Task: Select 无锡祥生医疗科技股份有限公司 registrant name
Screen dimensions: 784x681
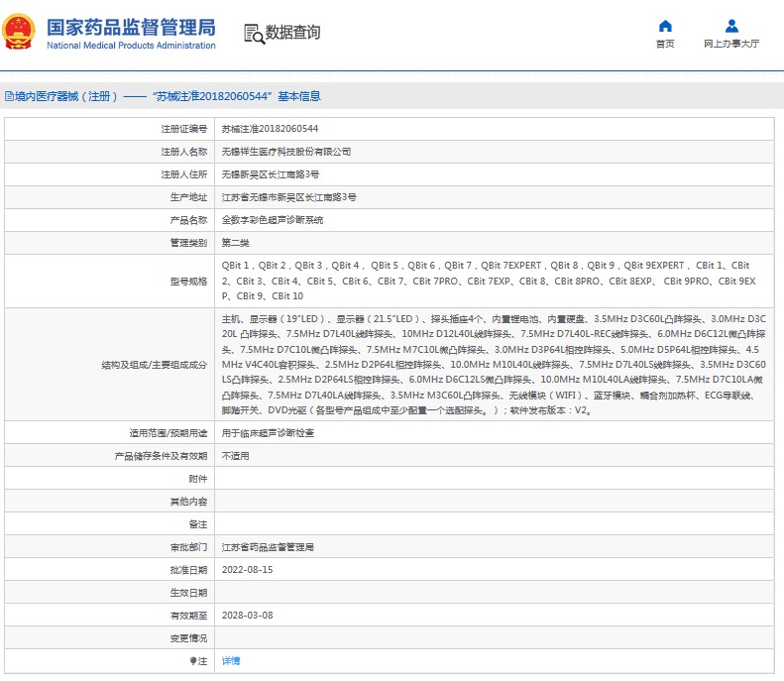Action: tap(286, 152)
